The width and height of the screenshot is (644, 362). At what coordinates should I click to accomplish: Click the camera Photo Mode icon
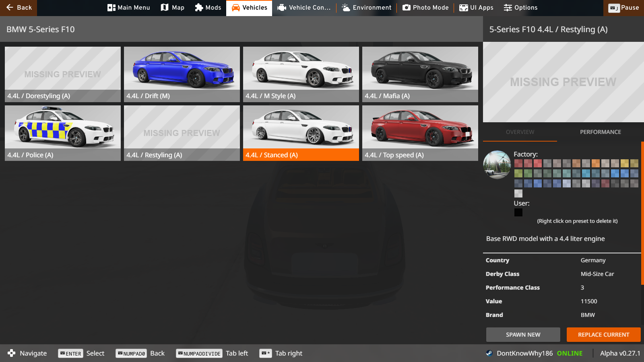point(407,8)
